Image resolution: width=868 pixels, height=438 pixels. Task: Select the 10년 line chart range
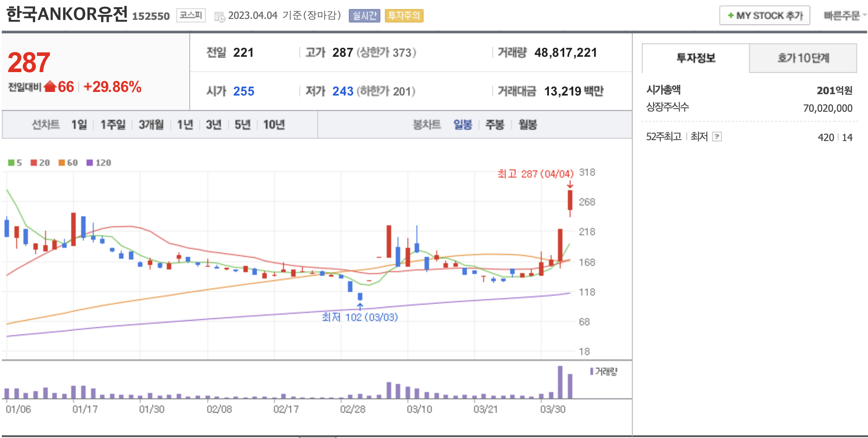[x=274, y=125]
